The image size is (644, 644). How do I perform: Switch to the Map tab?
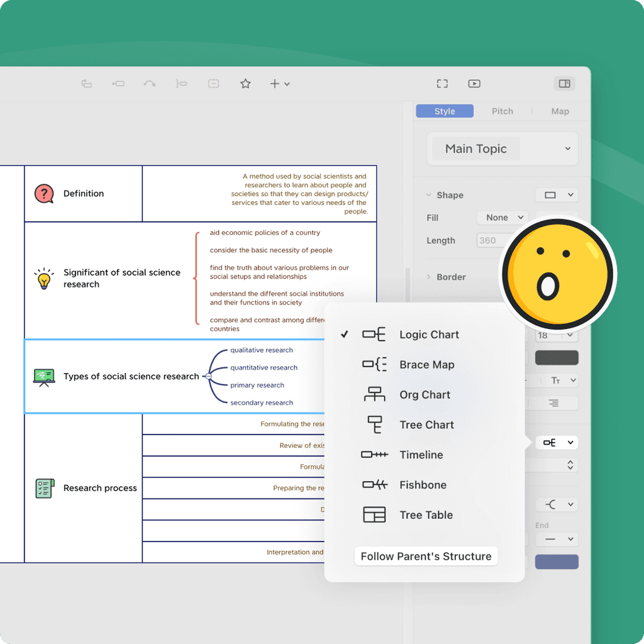(x=560, y=111)
